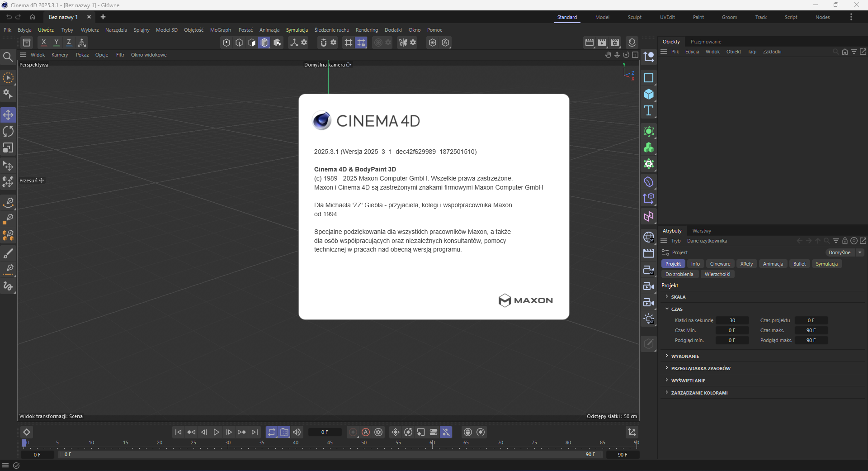Jump to end of animation
The image size is (868, 471).
coord(255,432)
